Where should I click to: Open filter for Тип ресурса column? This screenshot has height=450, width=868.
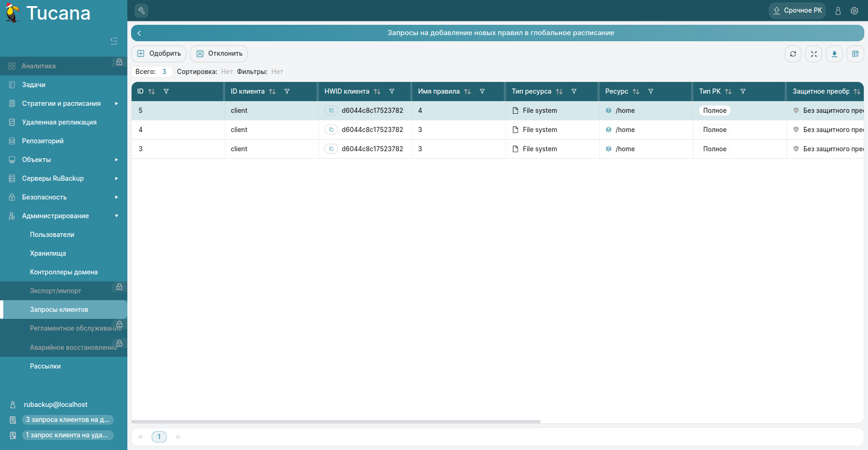574,91
